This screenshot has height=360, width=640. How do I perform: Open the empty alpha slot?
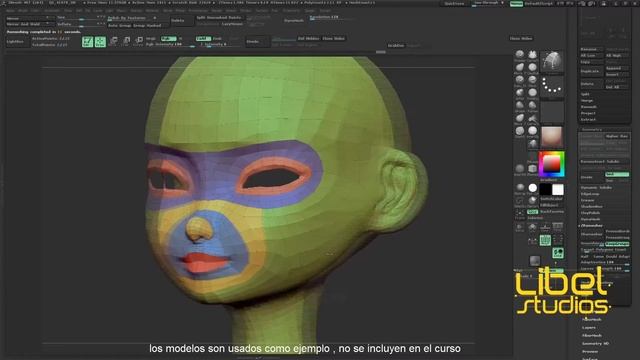pyautogui.click(x=552, y=112)
